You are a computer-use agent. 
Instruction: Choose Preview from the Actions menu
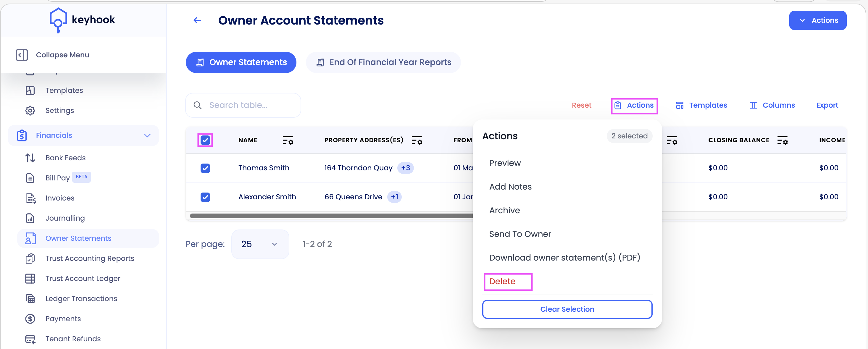505,163
